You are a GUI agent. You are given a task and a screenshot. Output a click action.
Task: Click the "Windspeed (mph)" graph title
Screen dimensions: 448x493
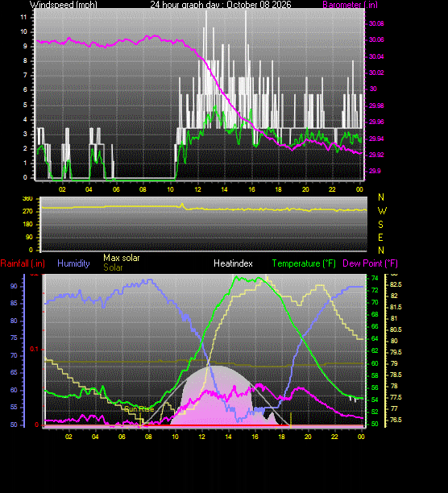pyautogui.click(x=64, y=4)
